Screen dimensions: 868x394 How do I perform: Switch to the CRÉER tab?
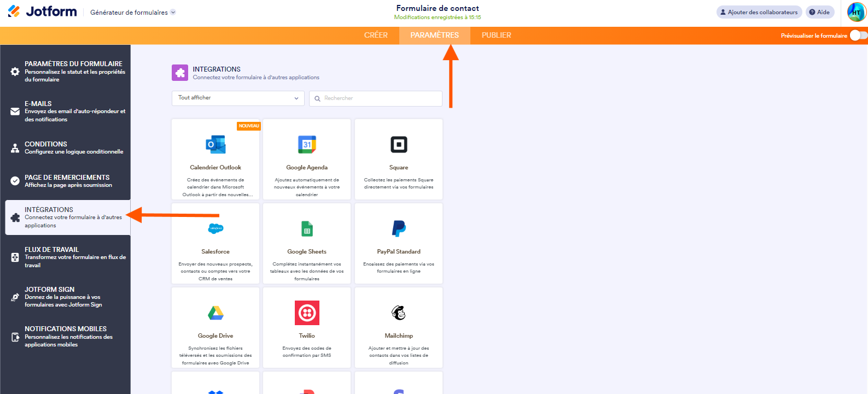point(376,36)
